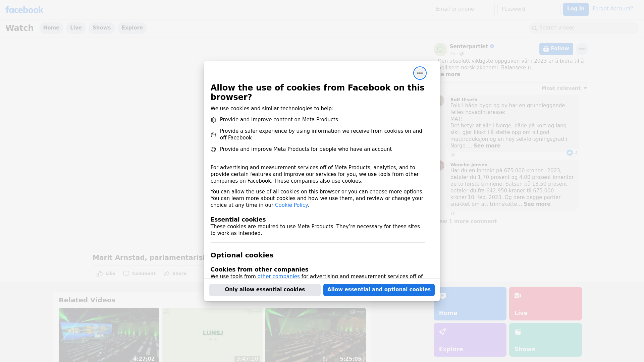644x362 pixels.
Task: Open the post's three-dot menu beside Follow
Action: (x=582, y=49)
